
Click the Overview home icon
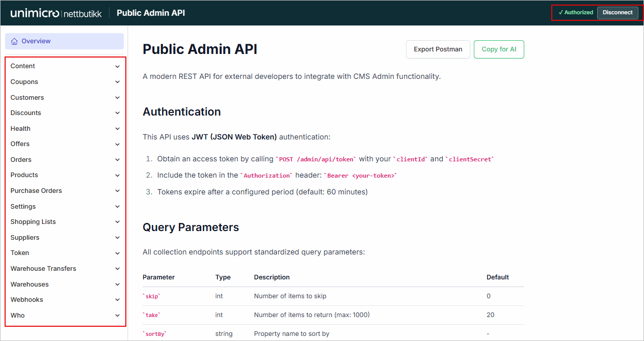tap(14, 41)
